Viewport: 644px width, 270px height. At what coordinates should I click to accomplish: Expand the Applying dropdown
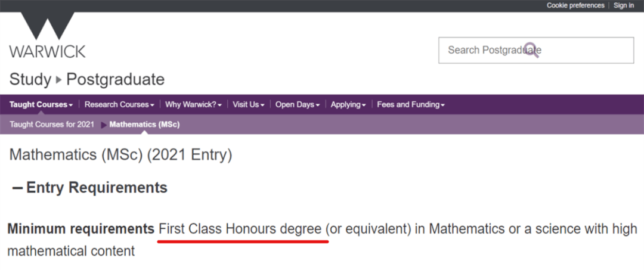click(348, 105)
